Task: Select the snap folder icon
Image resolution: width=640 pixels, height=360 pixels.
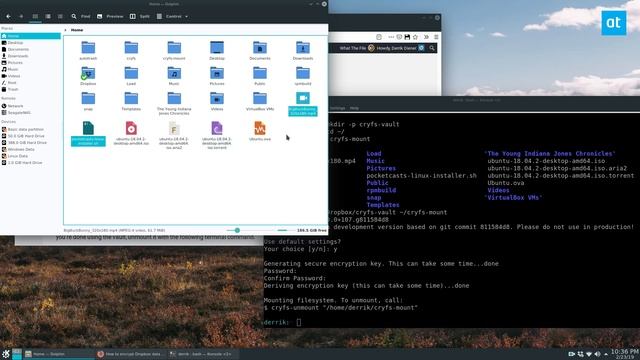Action: pyautogui.click(x=88, y=98)
